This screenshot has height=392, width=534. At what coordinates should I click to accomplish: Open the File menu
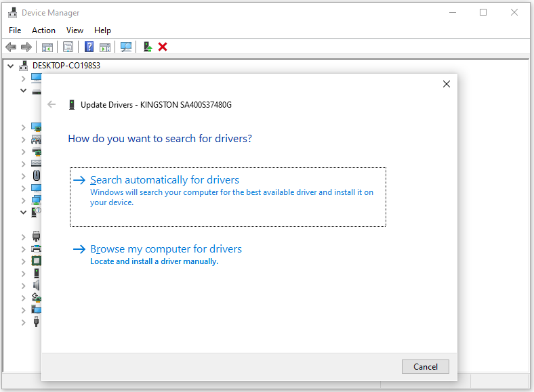(15, 30)
